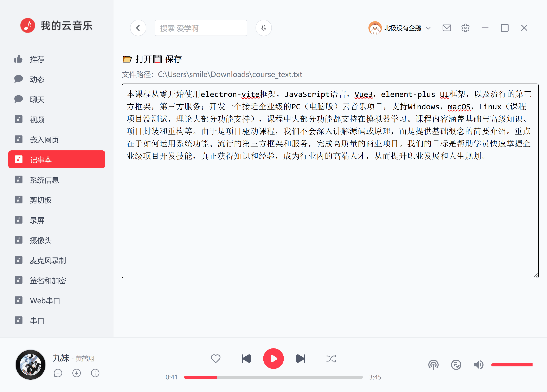This screenshot has height=392, width=547.
Task: Minimize the music app window
Action: point(485,28)
